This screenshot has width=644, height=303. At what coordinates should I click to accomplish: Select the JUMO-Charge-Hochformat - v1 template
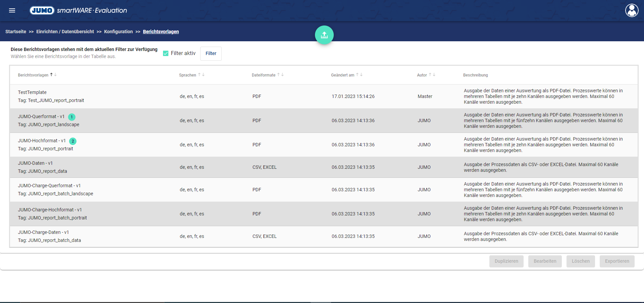pyautogui.click(x=324, y=214)
